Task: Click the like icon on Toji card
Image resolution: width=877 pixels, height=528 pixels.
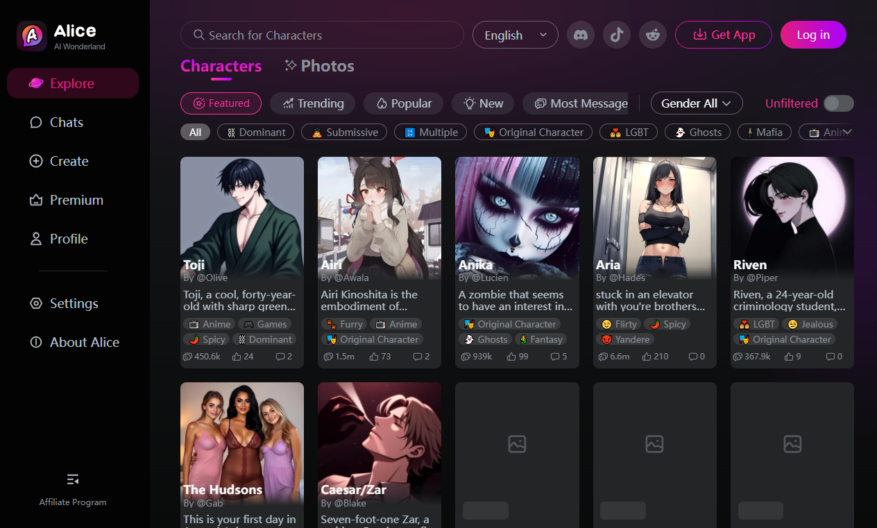Action: click(x=237, y=356)
